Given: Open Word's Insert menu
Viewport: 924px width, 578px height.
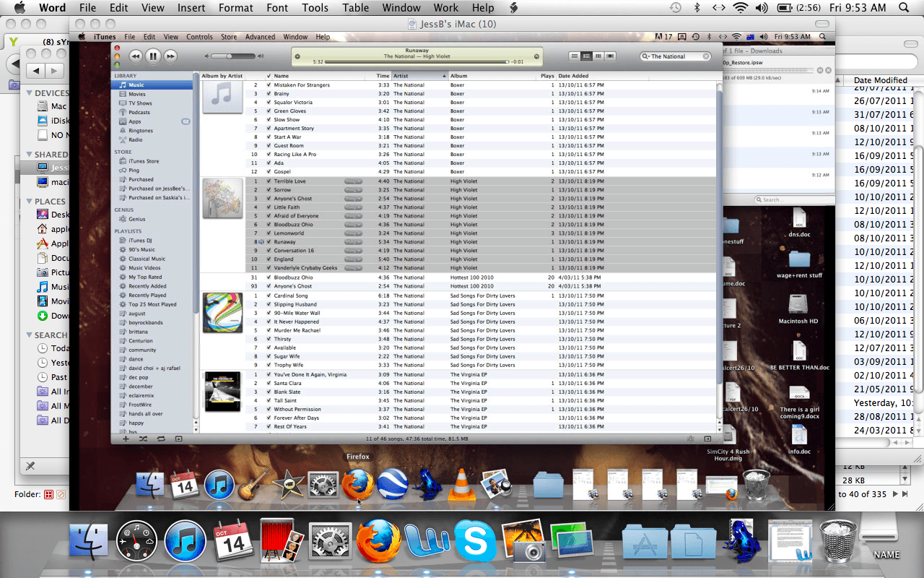Looking at the screenshot, I should (191, 8).
